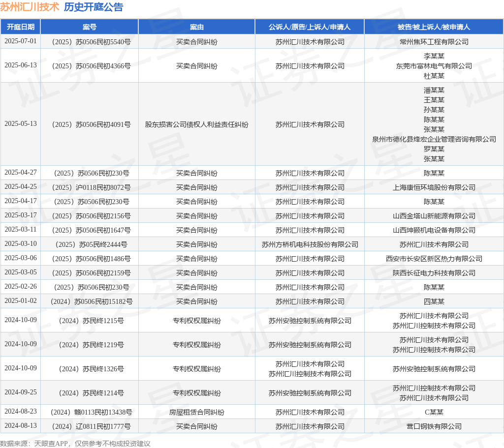This screenshot has width=504, height=448.
Task: Click the date cell '2025-05-13'
Action: (x=21, y=123)
